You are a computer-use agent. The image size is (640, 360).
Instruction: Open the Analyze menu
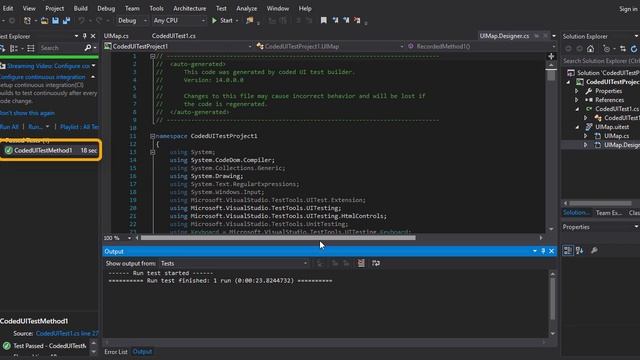[247, 8]
